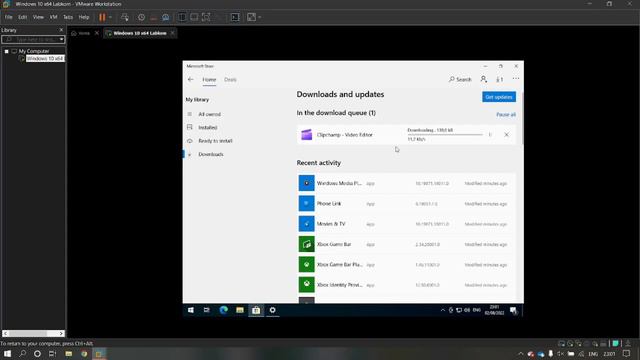Open VMware Tabs menu
Screen dimensions: 640x360
[68, 17]
